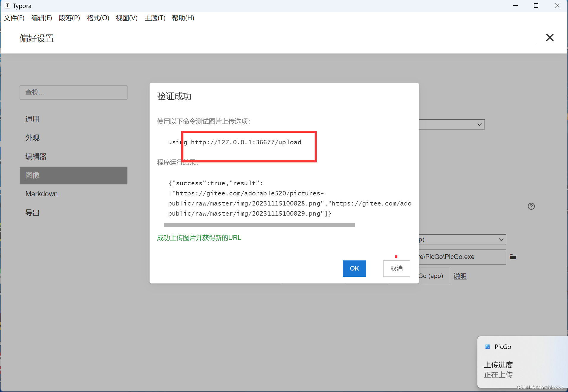Click the button ending in Go (app)
568x392 pixels.
tap(434, 276)
